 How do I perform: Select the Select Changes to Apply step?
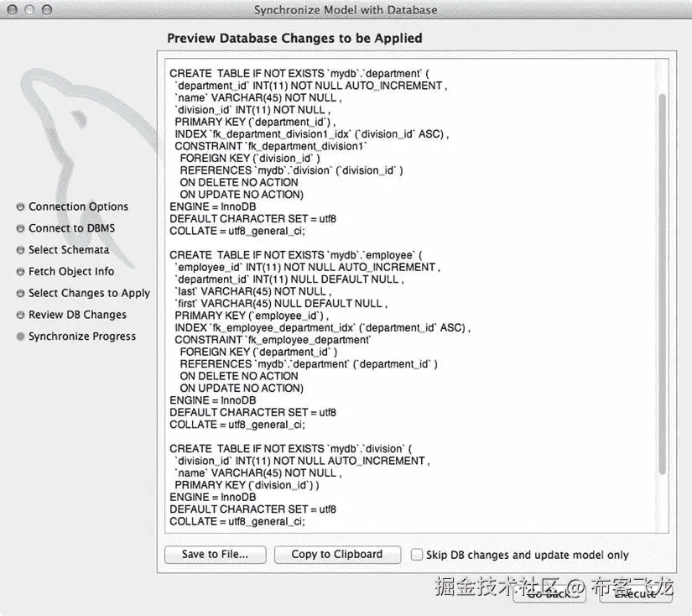click(x=89, y=293)
